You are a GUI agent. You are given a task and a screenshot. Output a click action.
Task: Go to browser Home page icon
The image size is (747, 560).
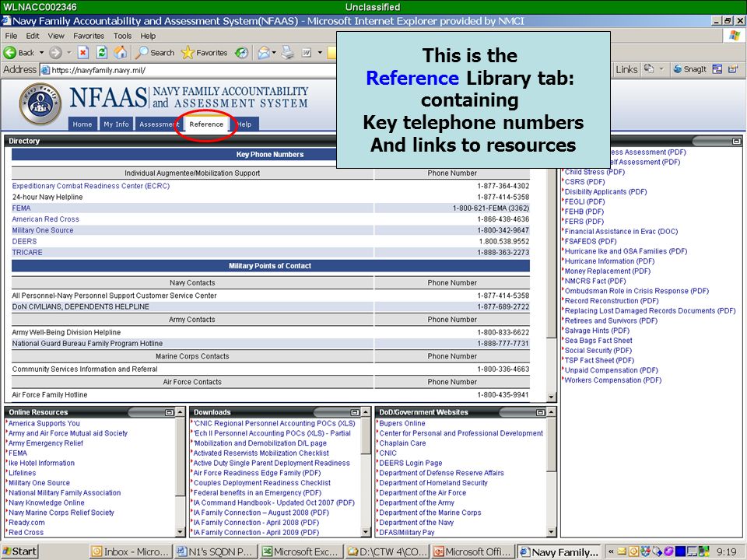tap(120, 53)
